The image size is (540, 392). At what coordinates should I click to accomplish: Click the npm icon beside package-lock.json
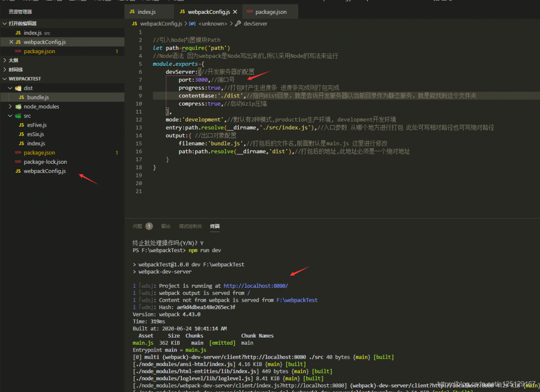18,162
